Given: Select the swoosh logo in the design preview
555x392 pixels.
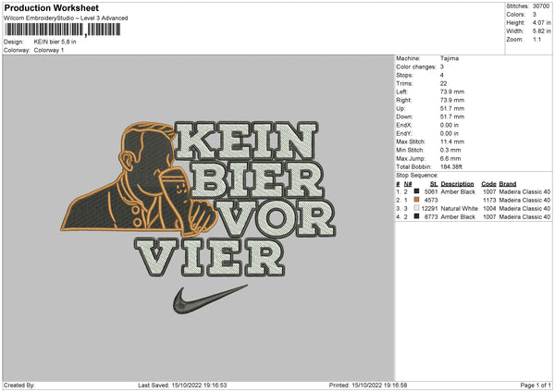Looking at the screenshot, I should [210, 299].
